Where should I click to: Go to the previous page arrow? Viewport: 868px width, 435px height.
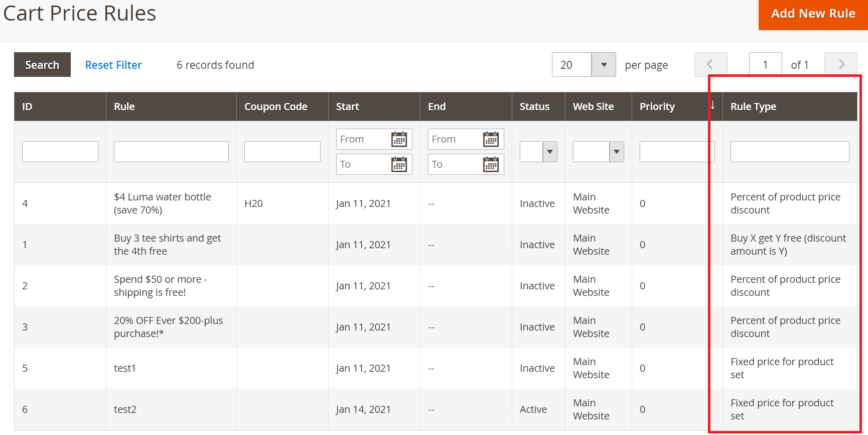[x=710, y=65]
